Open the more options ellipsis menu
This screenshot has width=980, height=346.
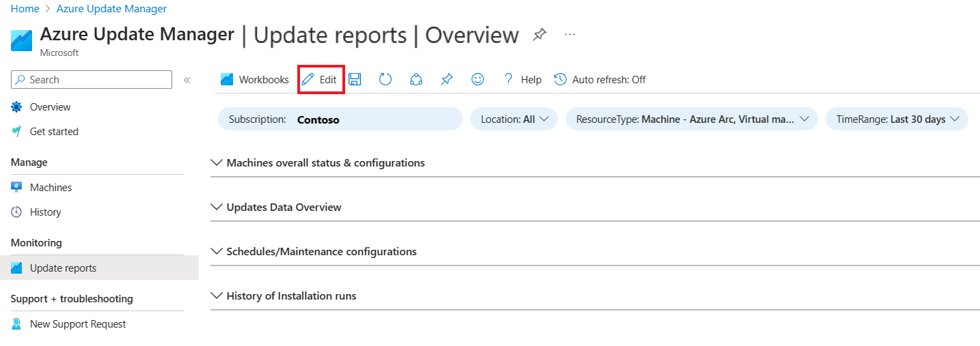tap(570, 35)
